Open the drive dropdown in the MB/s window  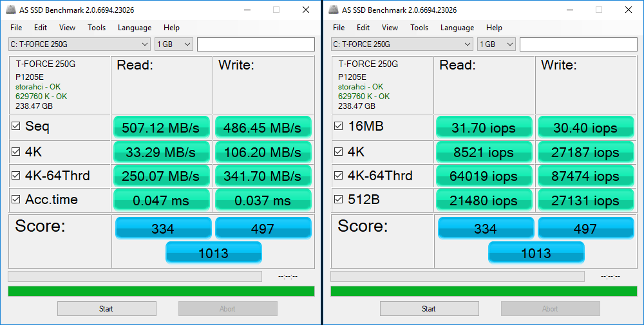point(144,44)
